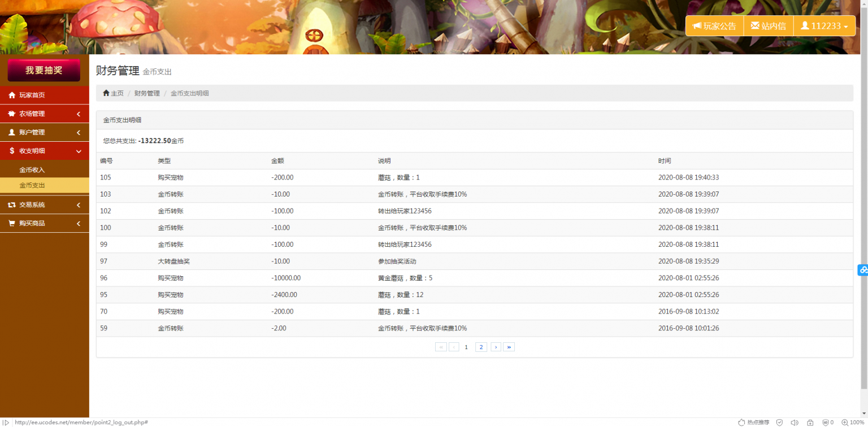
Task: Click the piggy bank icon for 农场管理
Action: click(x=12, y=114)
